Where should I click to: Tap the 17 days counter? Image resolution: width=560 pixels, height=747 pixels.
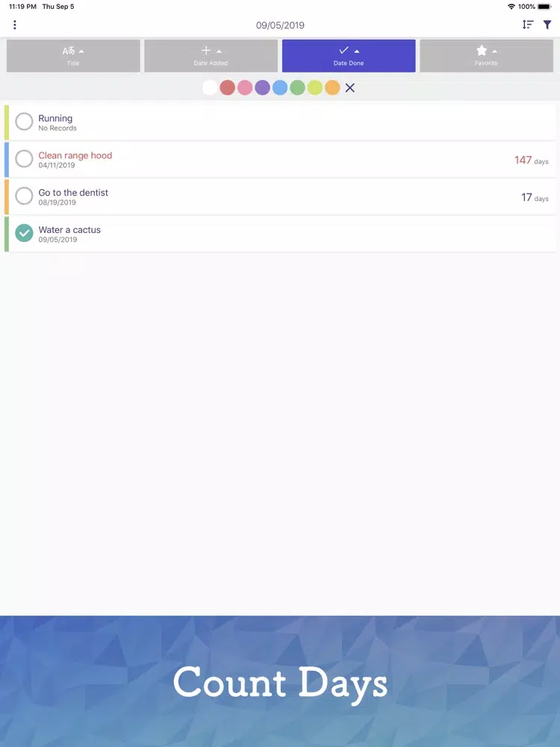click(535, 198)
